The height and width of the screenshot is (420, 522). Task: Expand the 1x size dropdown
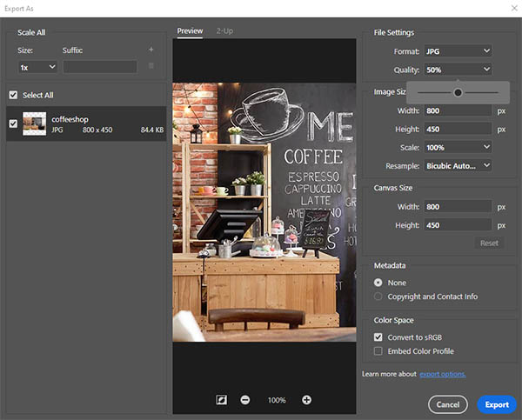pyautogui.click(x=38, y=66)
